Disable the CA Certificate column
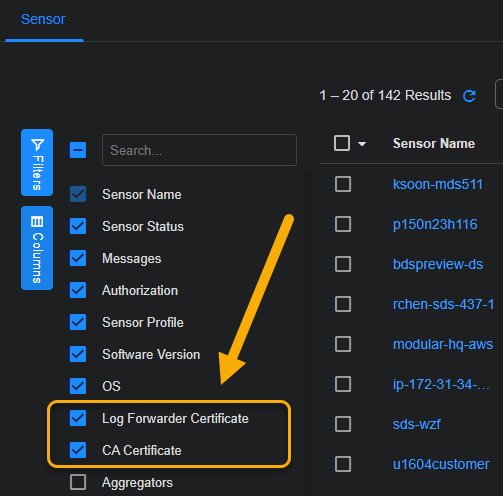 [78, 450]
